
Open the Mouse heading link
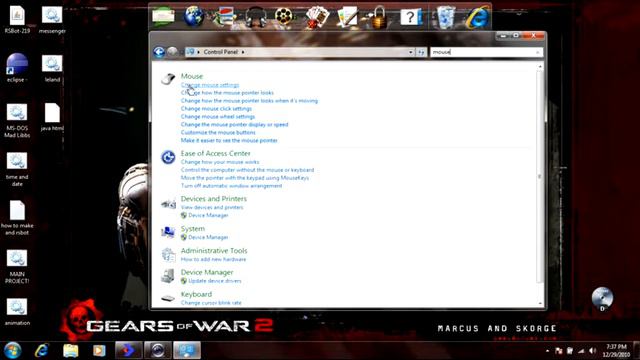pyautogui.click(x=192, y=76)
